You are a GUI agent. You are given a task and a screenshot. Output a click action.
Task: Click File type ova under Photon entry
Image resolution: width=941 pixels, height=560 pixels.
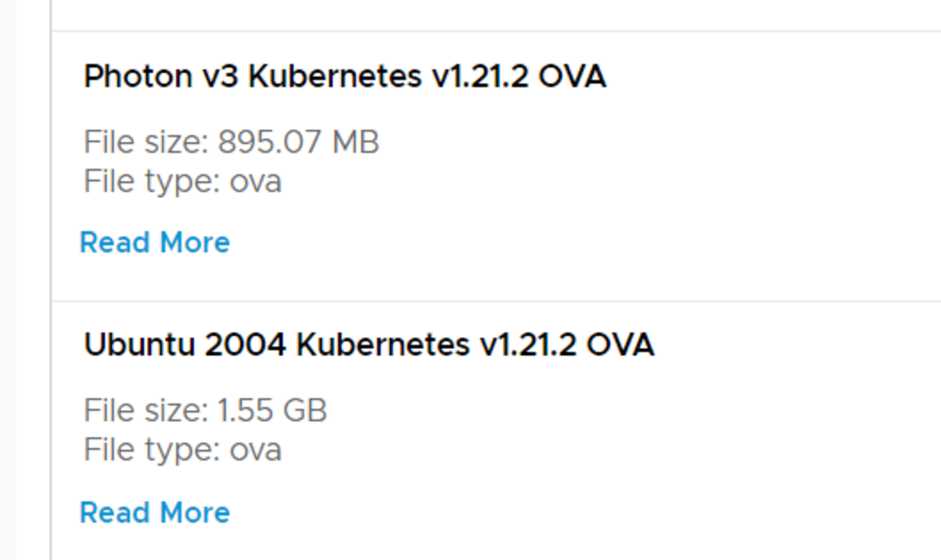pyautogui.click(x=182, y=182)
